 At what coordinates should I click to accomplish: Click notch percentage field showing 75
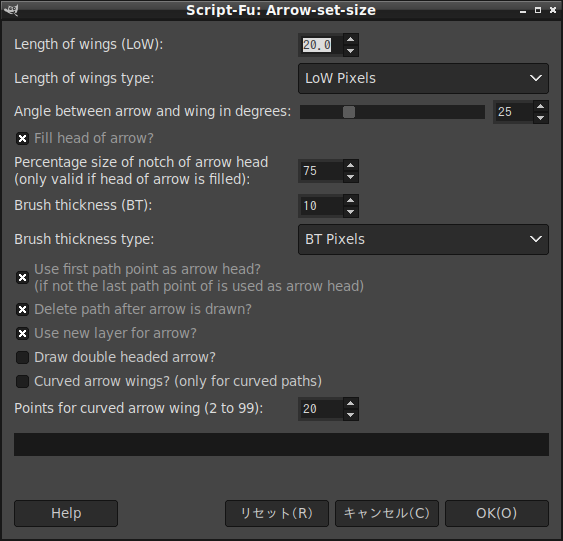click(321, 171)
